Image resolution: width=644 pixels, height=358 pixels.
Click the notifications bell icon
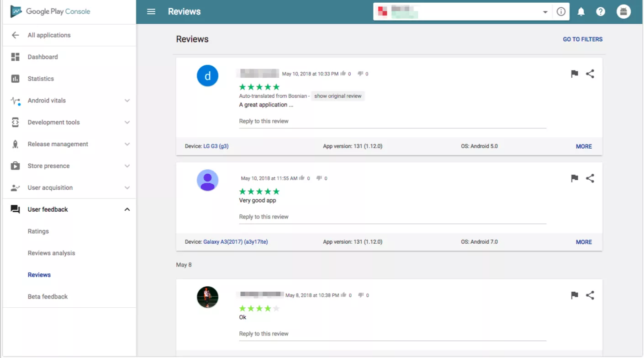[x=581, y=12]
